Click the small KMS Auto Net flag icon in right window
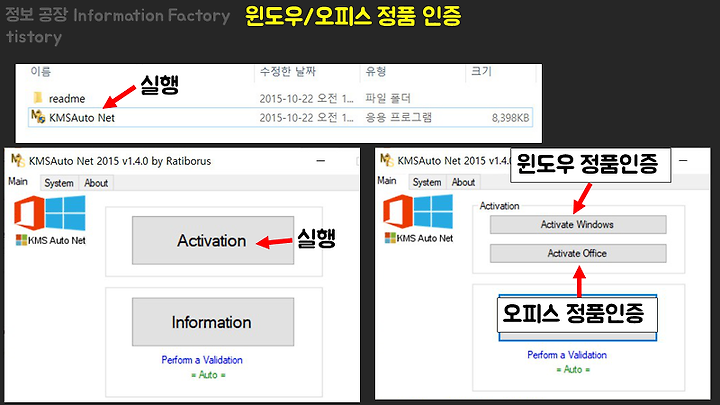Viewport: 720px width, 405px height. click(390, 238)
